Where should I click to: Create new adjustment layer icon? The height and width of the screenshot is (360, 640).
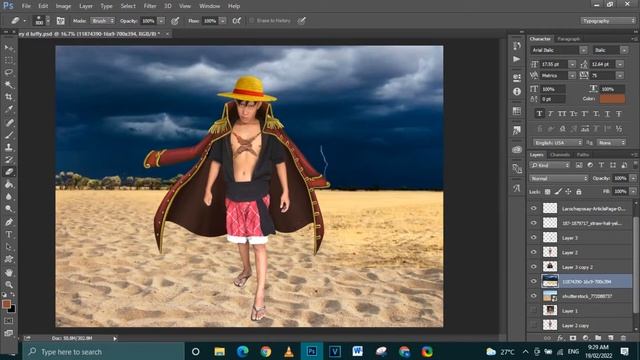coord(586,338)
